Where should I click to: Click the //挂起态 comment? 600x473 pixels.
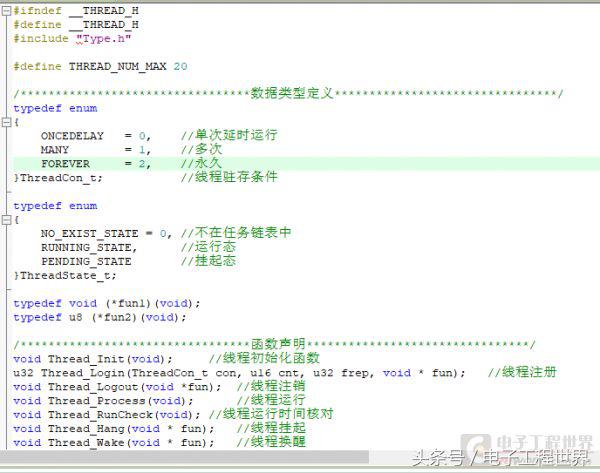208,261
